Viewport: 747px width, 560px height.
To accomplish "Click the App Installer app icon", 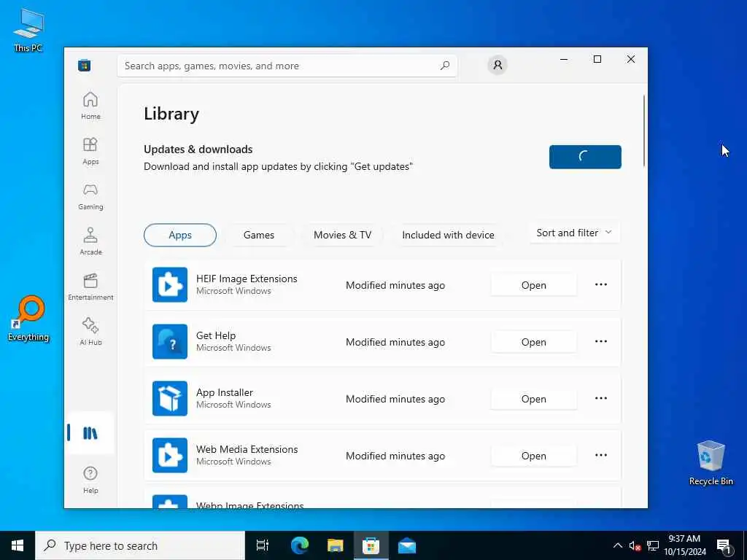I will tap(169, 399).
